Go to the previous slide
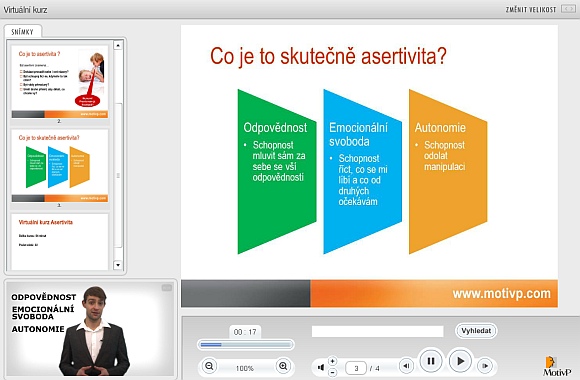Image resolution: width=580 pixels, height=380 pixels. pos(406,366)
